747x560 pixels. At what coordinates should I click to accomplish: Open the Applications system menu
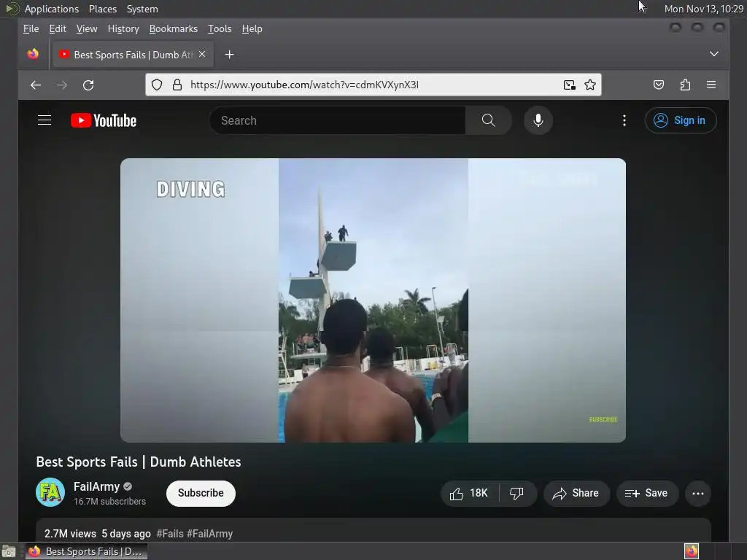coord(52,9)
